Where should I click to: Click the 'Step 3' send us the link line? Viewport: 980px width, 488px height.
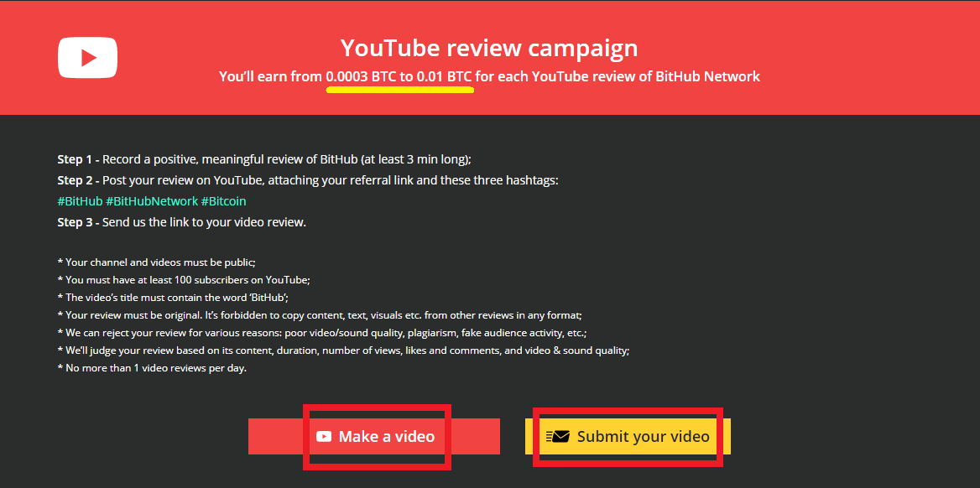(182, 222)
